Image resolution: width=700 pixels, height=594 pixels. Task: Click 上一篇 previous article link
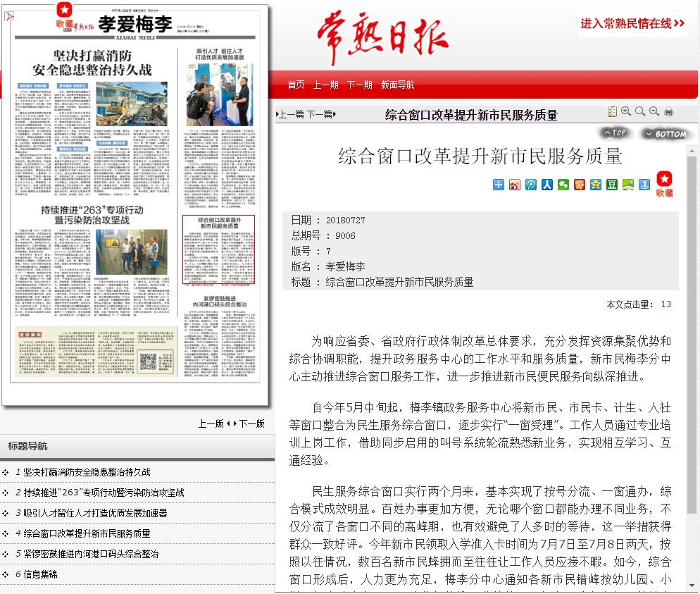coord(291,114)
